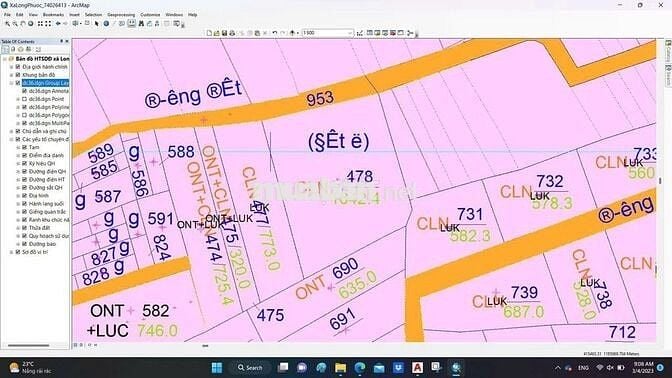
Task: Click the Print icon
Action: click(232, 33)
